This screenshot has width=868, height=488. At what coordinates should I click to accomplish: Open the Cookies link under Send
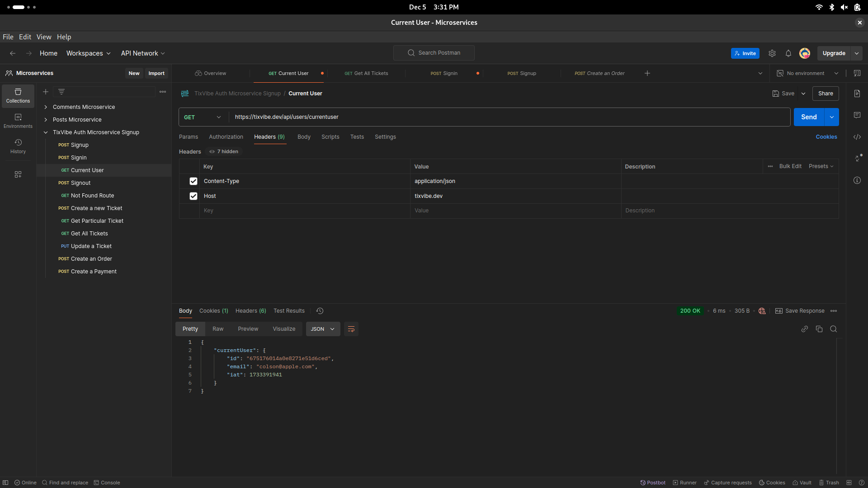(826, 137)
